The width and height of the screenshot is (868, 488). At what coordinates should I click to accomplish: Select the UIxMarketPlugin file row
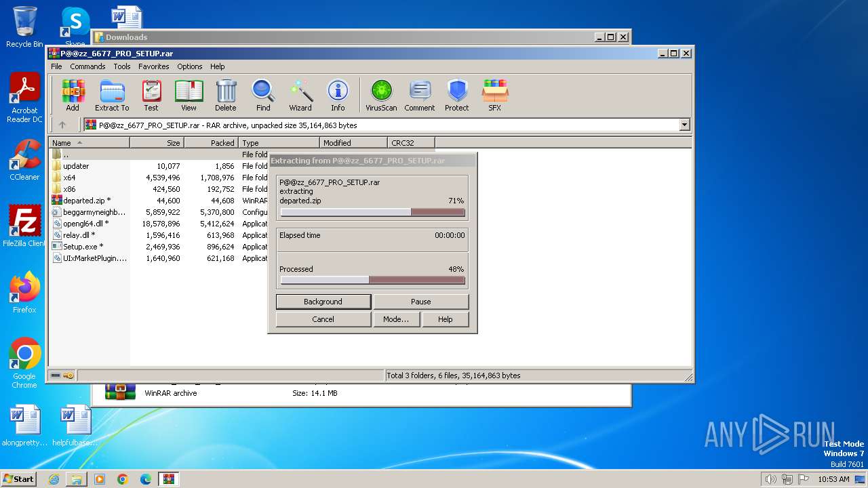[159, 258]
